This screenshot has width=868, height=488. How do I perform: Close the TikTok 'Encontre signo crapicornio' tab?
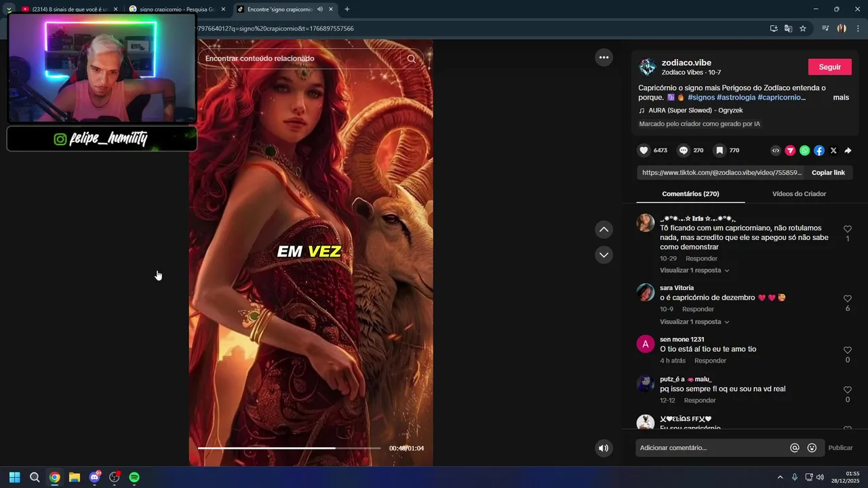(331, 9)
